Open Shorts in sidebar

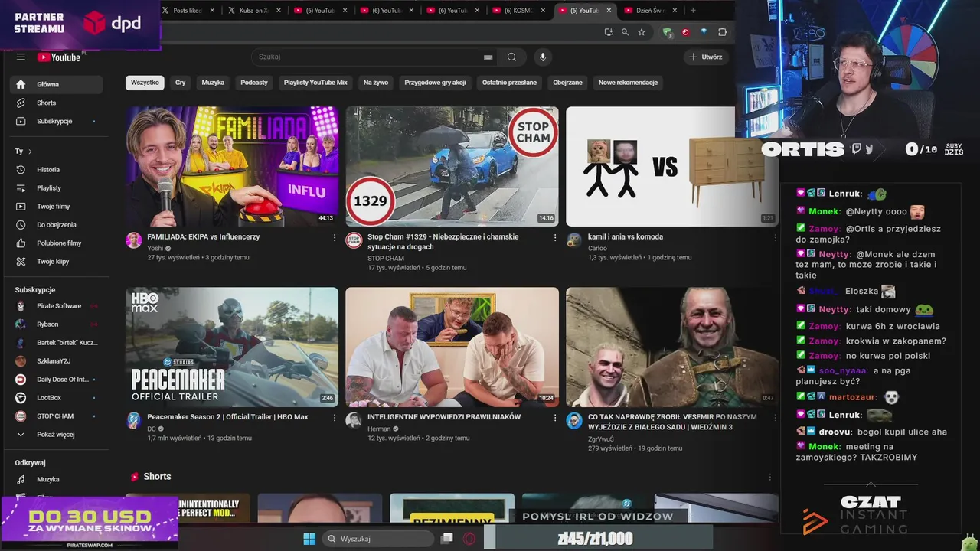point(56,103)
